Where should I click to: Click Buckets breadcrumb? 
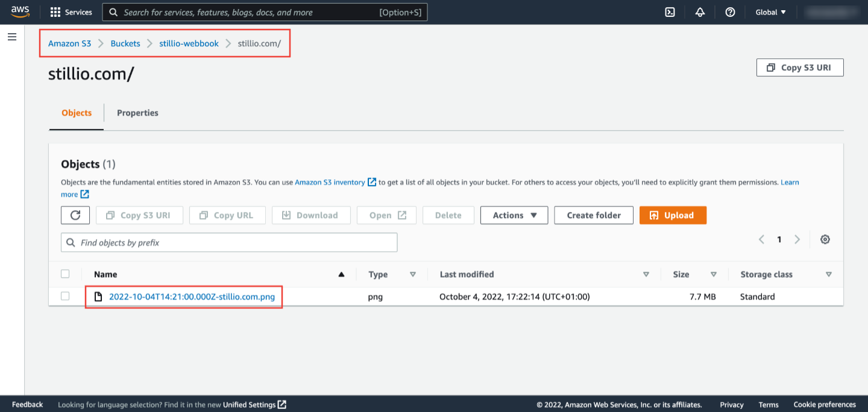125,43
